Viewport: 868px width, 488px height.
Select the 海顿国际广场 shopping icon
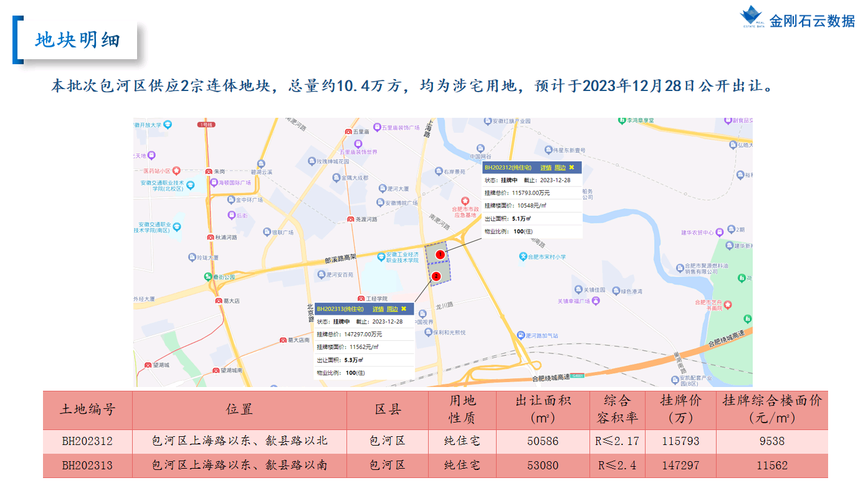213,183
